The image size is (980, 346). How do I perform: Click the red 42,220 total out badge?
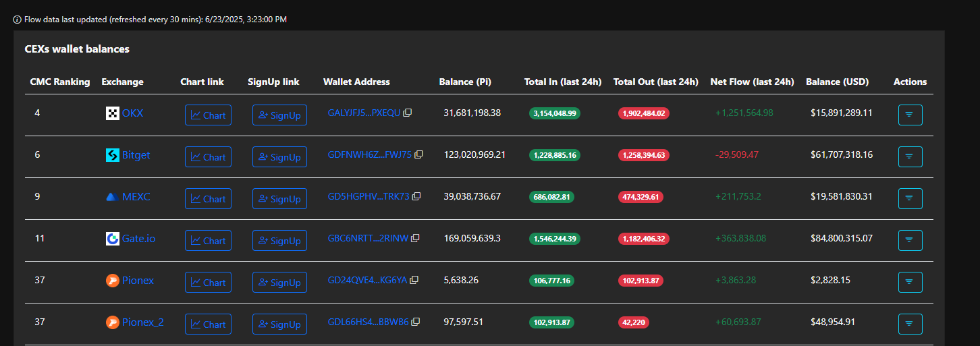tap(634, 322)
